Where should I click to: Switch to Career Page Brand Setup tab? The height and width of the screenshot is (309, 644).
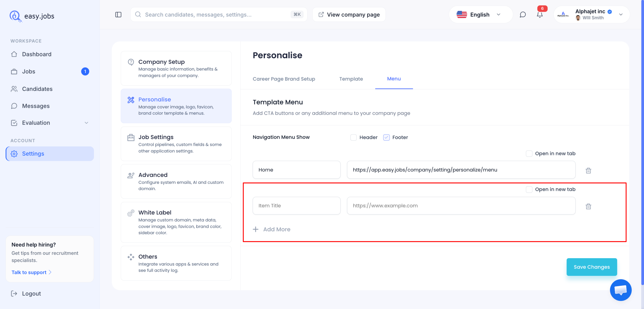(284, 79)
